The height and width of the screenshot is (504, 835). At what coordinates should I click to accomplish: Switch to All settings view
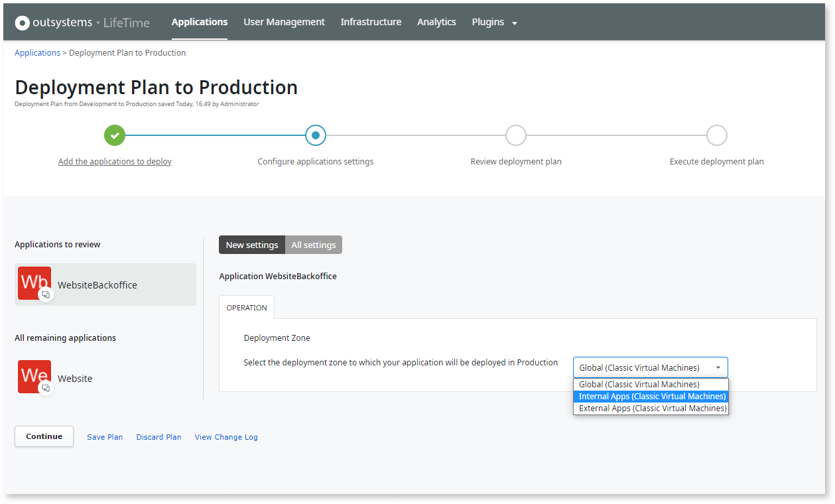[314, 245]
